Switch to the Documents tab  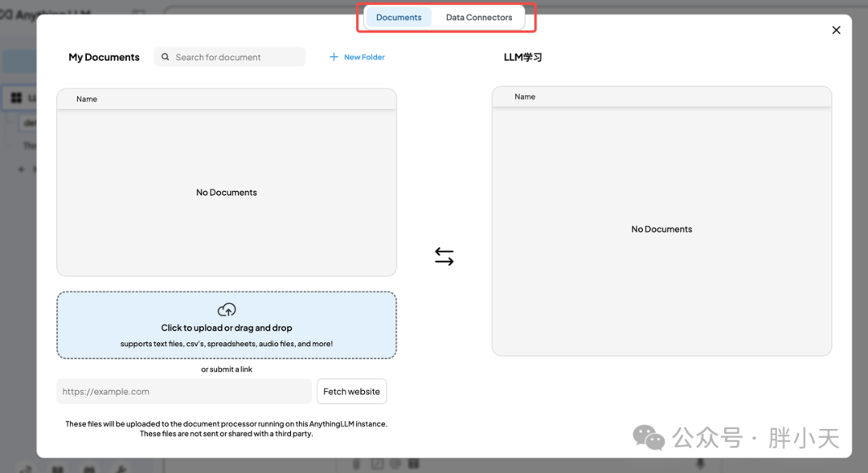pos(399,18)
